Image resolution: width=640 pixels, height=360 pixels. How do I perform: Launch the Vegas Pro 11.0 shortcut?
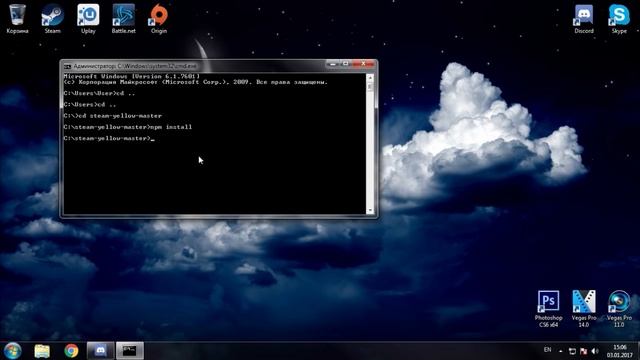[x=619, y=309]
